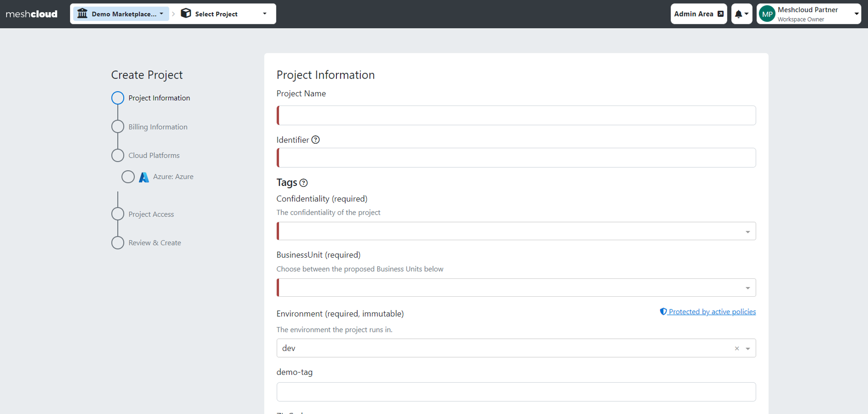The image size is (868, 414).
Task: Focus the demo-tag input field
Action: pyautogui.click(x=516, y=392)
